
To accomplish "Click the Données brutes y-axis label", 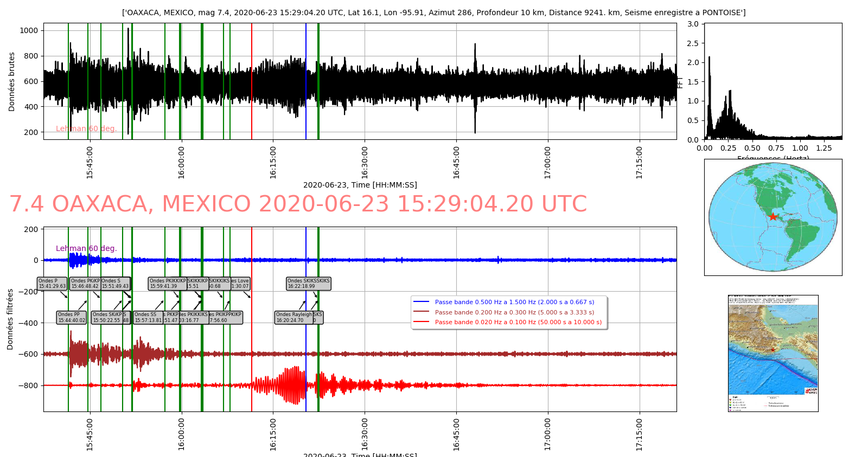I will pos(11,82).
